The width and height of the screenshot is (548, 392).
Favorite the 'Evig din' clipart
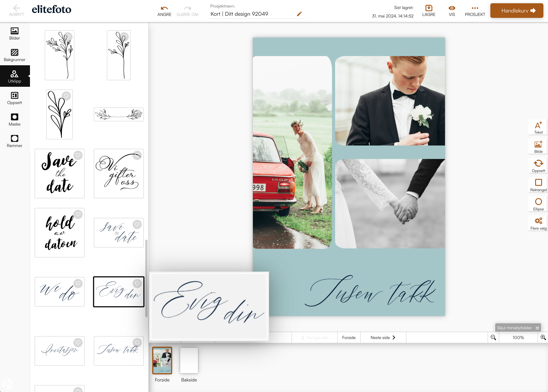click(137, 283)
